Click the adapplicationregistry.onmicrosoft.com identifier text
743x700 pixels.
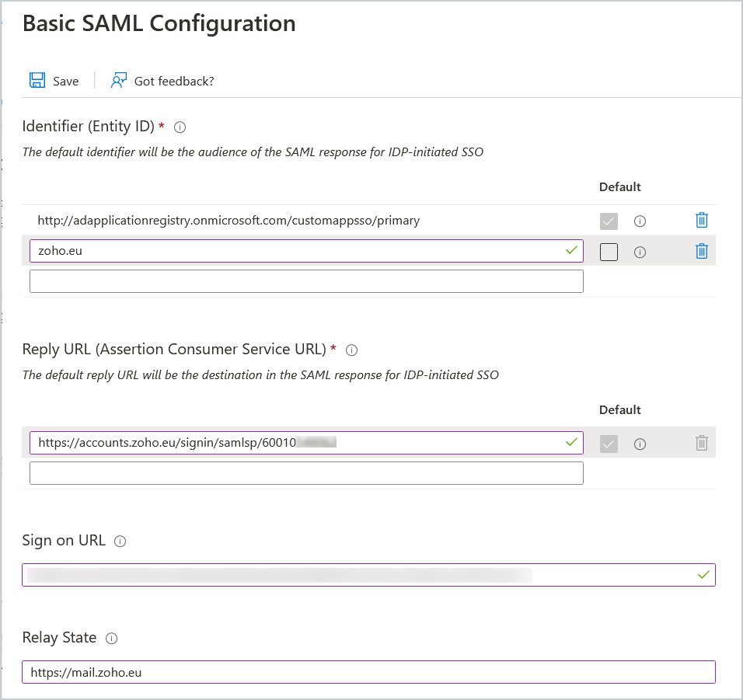coord(228,220)
